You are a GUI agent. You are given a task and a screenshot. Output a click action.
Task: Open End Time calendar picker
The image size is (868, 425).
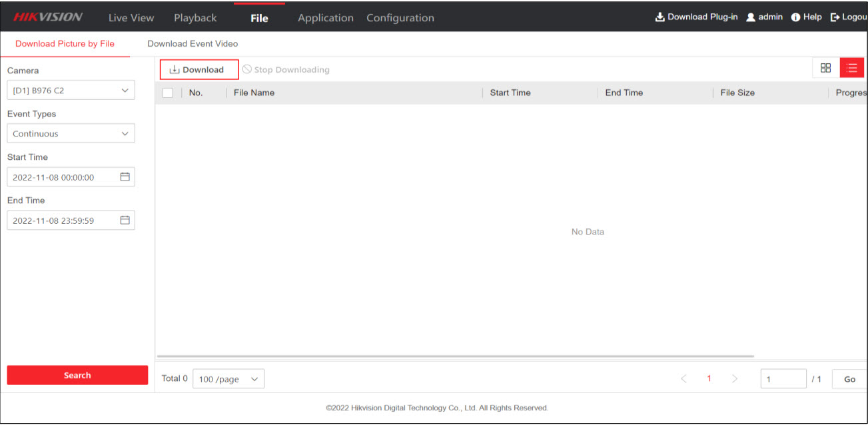[125, 220]
